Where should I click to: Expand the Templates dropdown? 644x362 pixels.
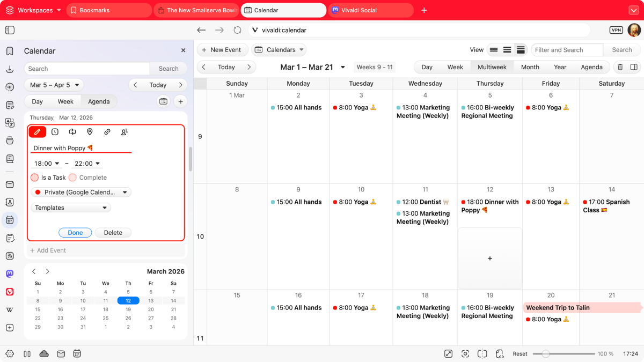pos(71,208)
